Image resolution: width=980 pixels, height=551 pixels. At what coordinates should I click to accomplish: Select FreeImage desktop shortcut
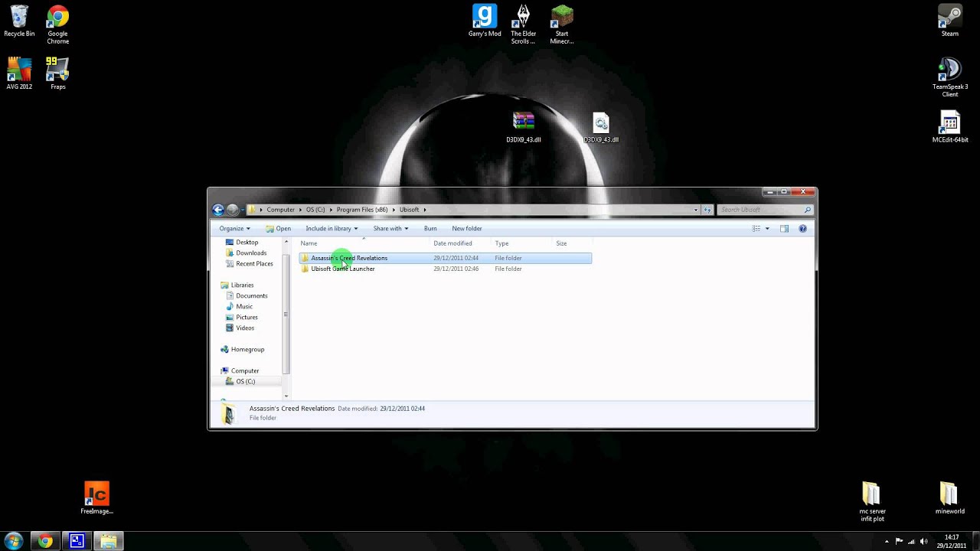click(x=97, y=498)
